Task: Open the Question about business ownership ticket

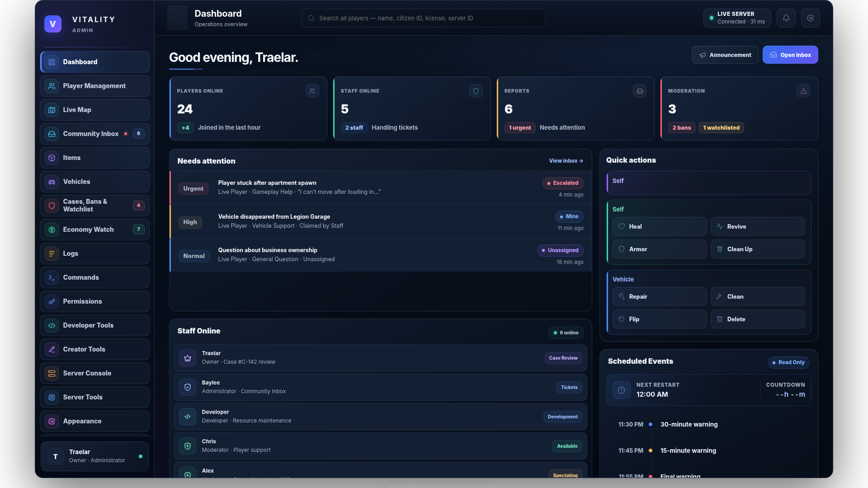Action: [381, 255]
